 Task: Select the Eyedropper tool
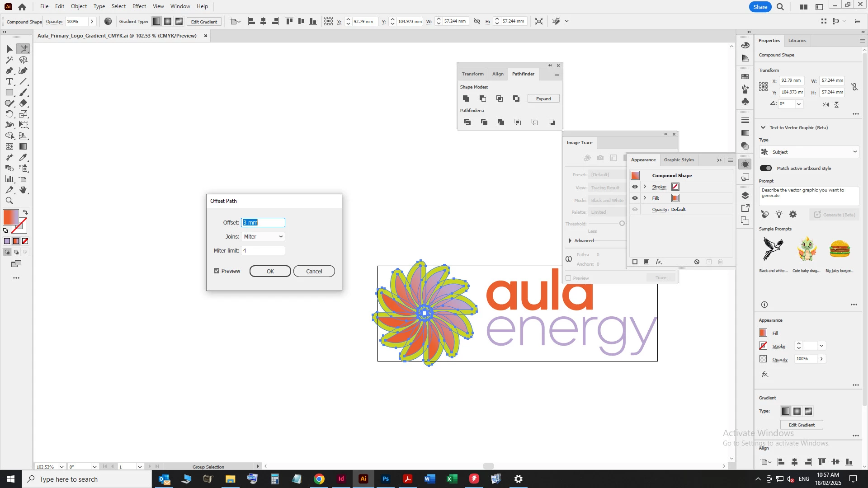pos(23,158)
